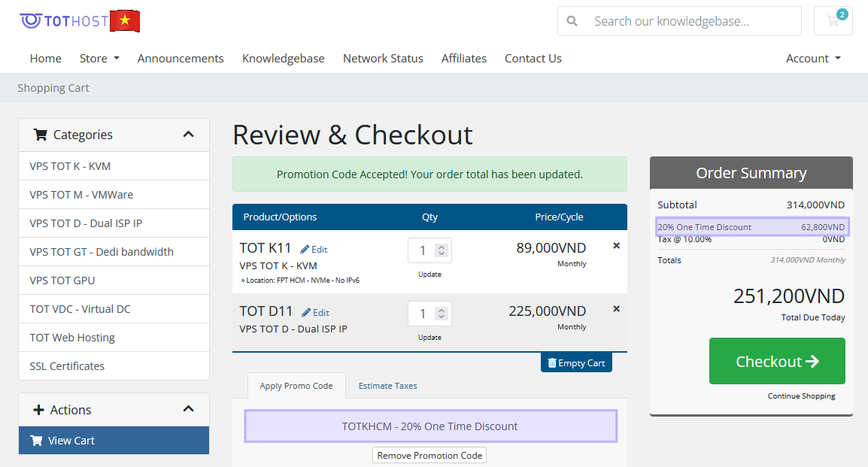Collapse the Categories panel

pos(188,135)
